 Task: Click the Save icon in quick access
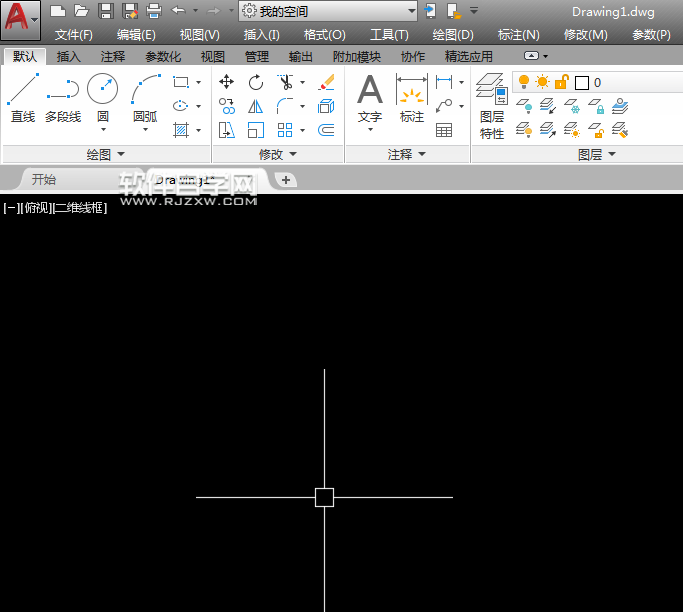(106, 11)
